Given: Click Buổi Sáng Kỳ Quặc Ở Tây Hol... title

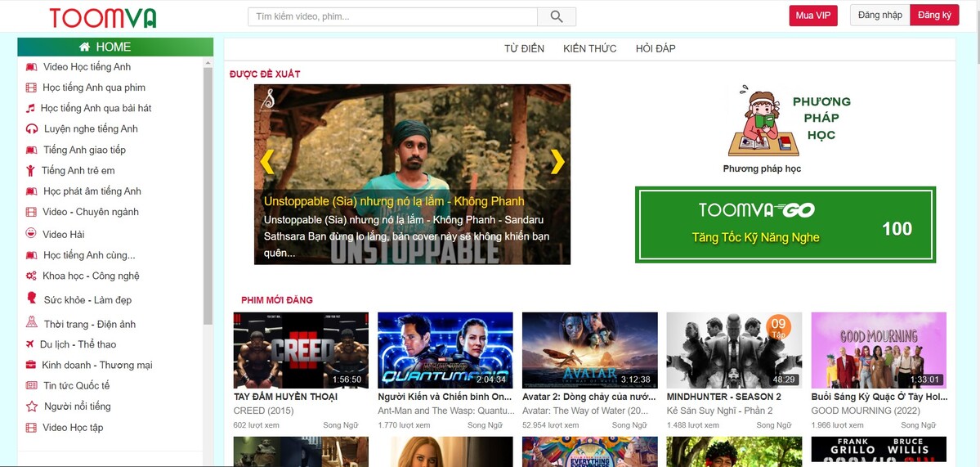Looking at the screenshot, I should tap(879, 397).
